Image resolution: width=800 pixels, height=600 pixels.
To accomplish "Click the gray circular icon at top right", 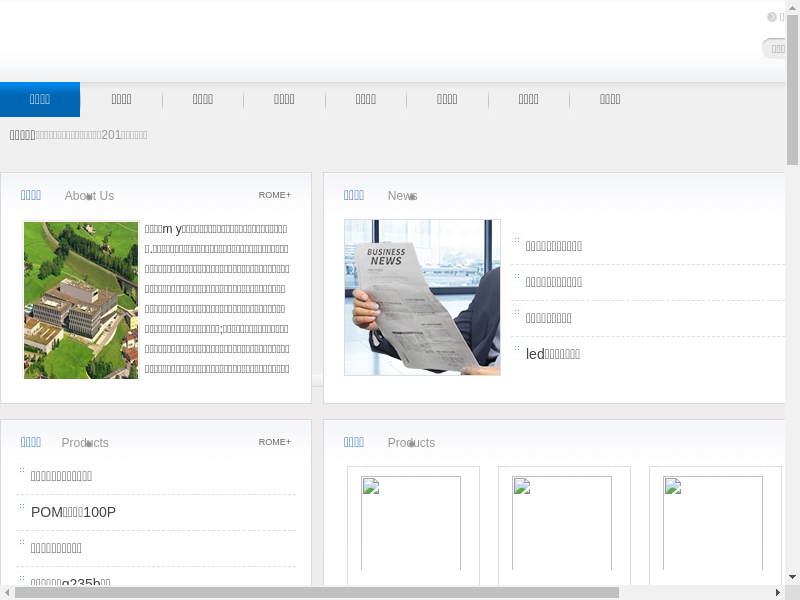I will tap(772, 17).
